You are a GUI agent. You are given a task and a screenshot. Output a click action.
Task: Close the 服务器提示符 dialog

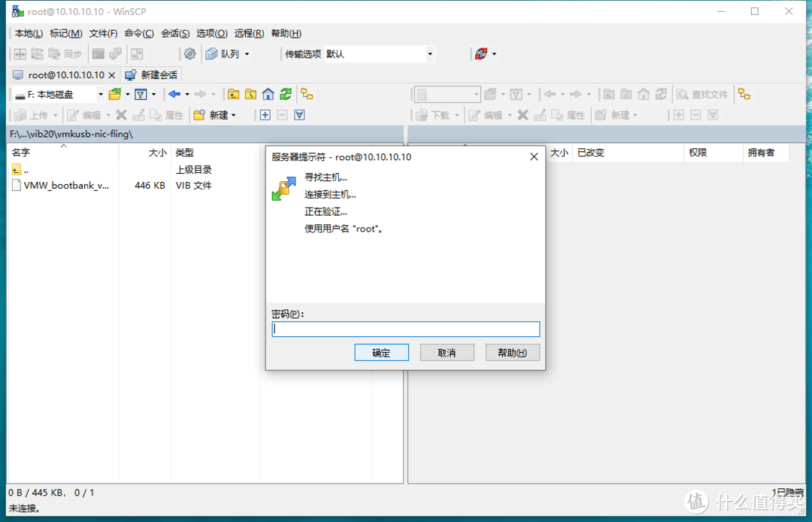tap(534, 156)
